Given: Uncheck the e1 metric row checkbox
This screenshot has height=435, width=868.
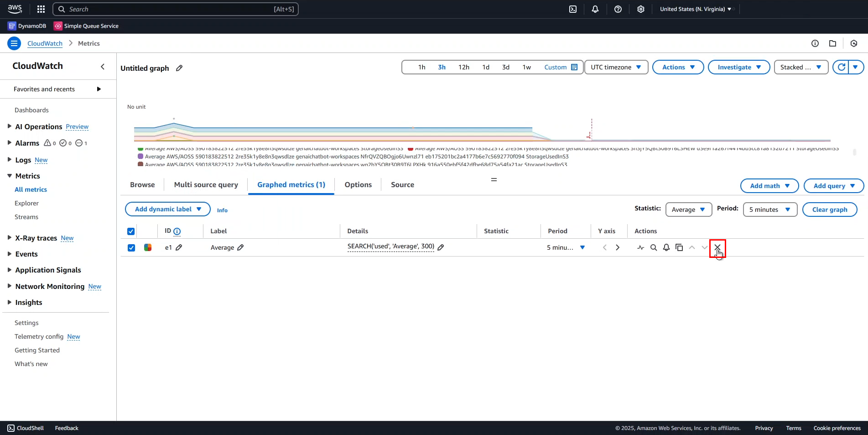Looking at the screenshot, I should (x=131, y=248).
